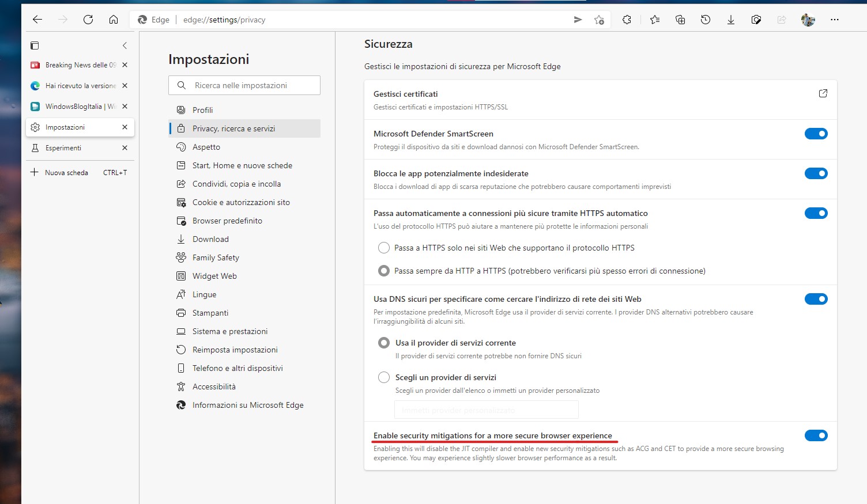
Task: Open Sistema e prestazioni section
Action: pos(244,331)
